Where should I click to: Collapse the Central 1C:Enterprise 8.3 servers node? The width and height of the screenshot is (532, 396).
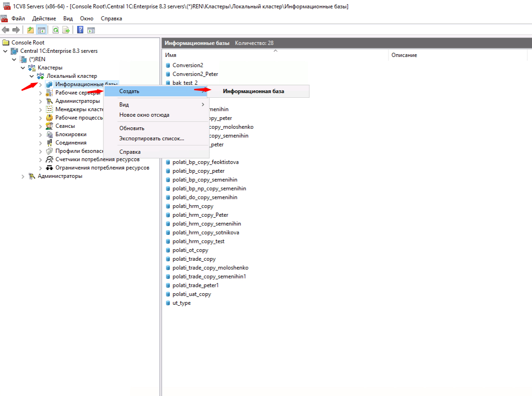(x=6, y=51)
